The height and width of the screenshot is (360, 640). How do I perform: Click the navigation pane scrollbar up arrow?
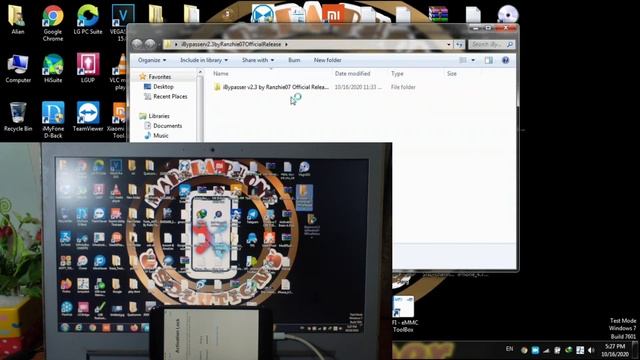point(200,73)
